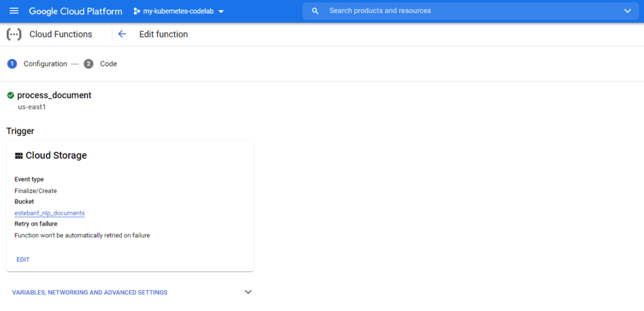Screen dimensions: 644x311
Task: Click the project hexagon icon
Action: [x=136, y=11]
